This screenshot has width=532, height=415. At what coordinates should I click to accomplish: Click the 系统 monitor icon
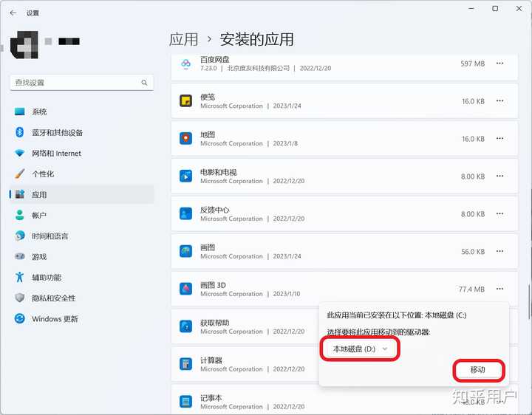click(x=20, y=112)
